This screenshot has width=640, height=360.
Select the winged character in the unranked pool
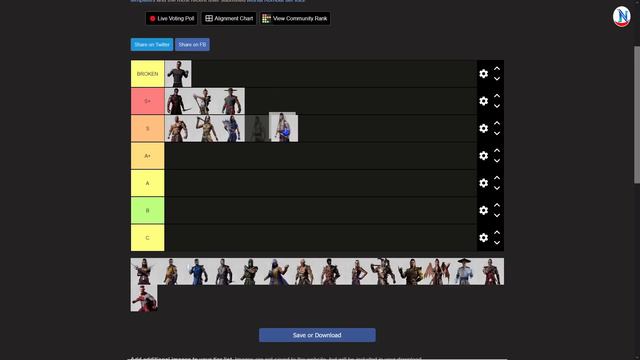point(437,271)
